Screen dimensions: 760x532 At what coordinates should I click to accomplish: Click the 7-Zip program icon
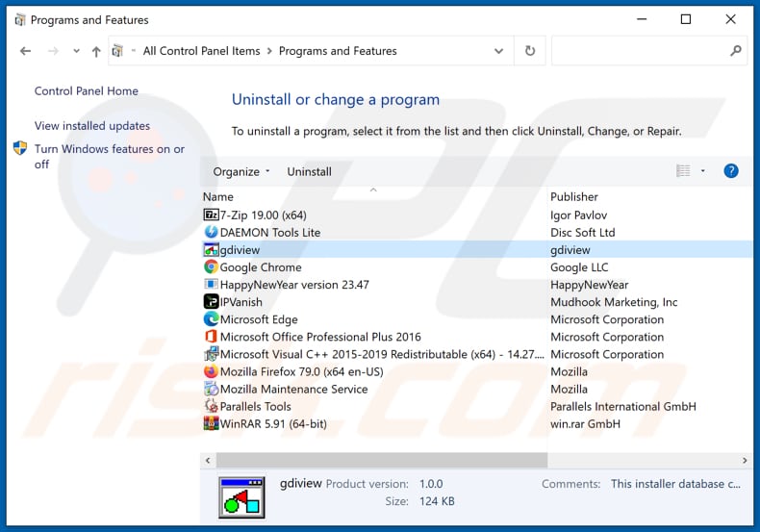pyautogui.click(x=211, y=215)
